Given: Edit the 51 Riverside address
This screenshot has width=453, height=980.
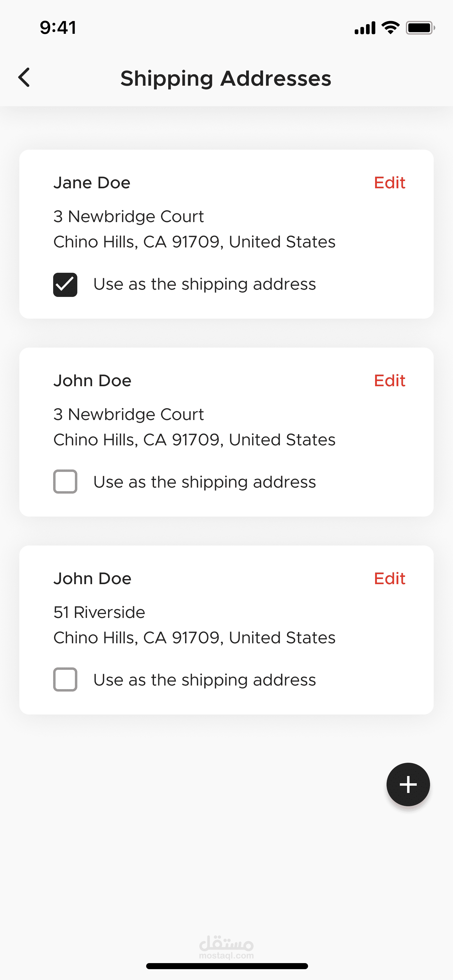Looking at the screenshot, I should [x=389, y=579].
